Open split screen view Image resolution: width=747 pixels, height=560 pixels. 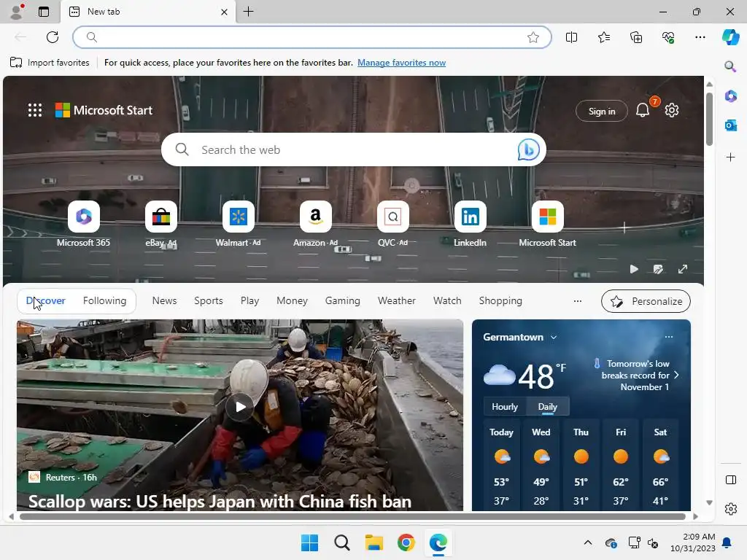(571, 37)
